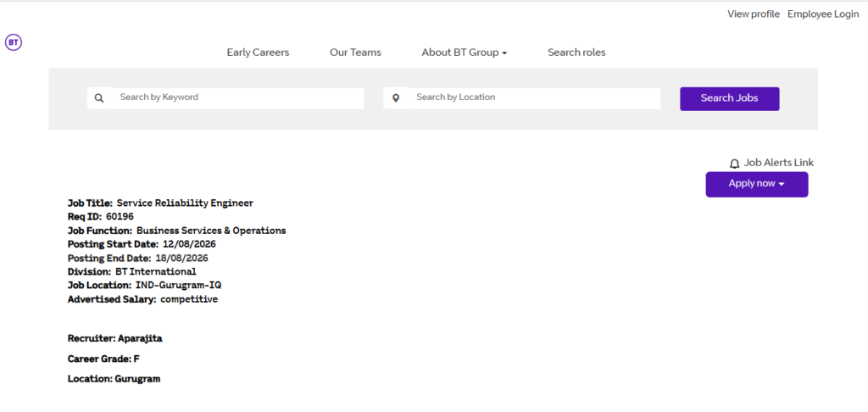Open the Early Careers menu item
The image size is (868, 412).
tap(258, 53)
